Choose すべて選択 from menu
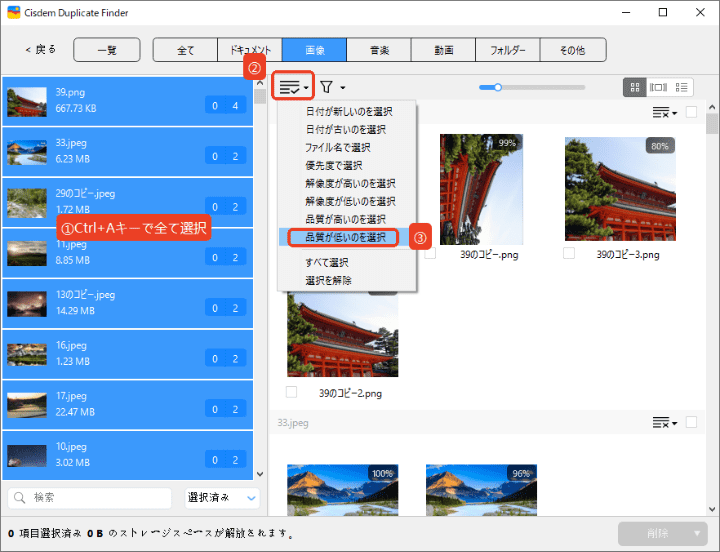The image size is (720, 552). pyautogui.click(x=327, y=262)
